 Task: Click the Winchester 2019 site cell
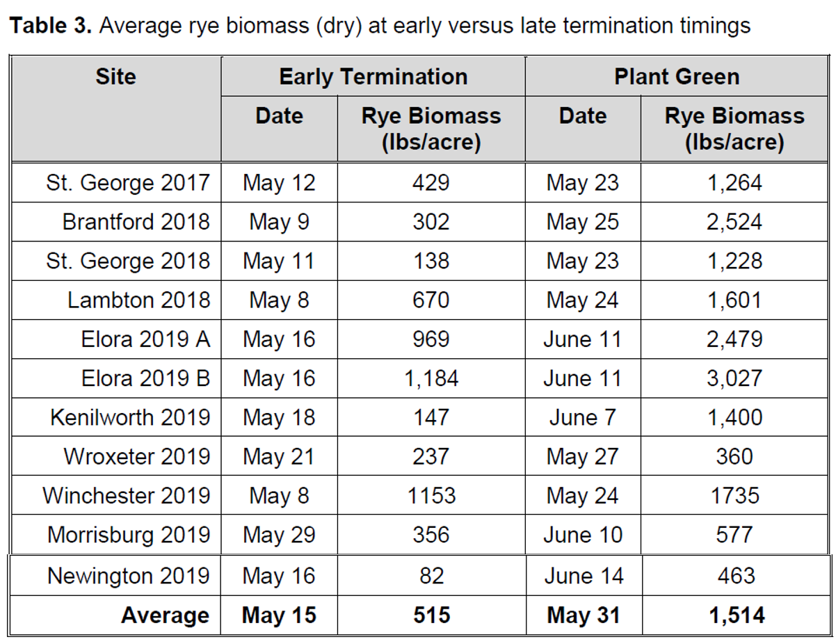(126, 496)
